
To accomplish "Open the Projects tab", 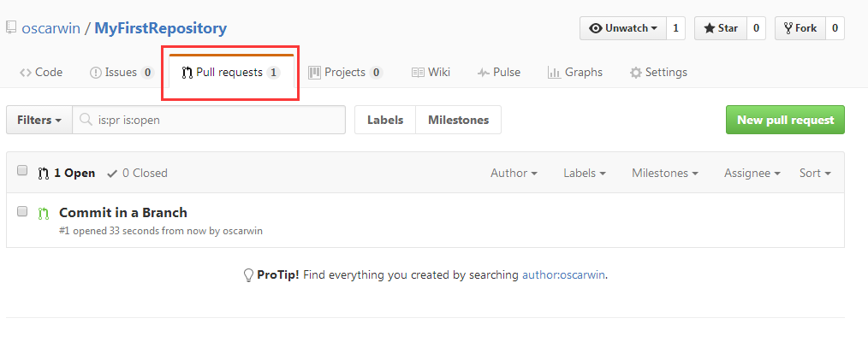I will pyautogui.click(x=346, y=73).
